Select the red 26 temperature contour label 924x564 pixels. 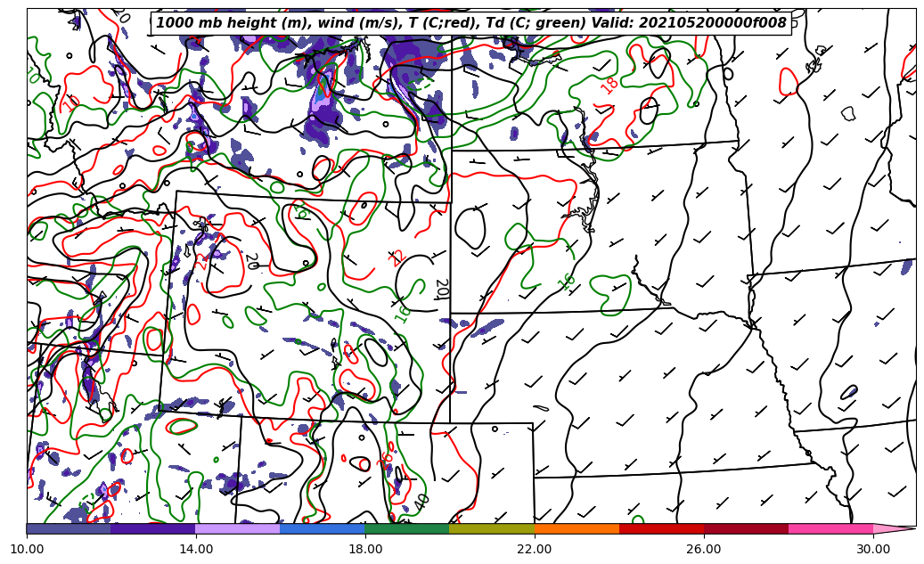tap(386, 461)
